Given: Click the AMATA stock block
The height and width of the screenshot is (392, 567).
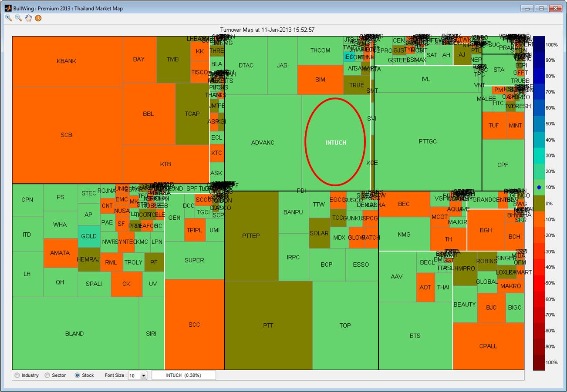Looking at the screenshot, I should pos(60,253).
